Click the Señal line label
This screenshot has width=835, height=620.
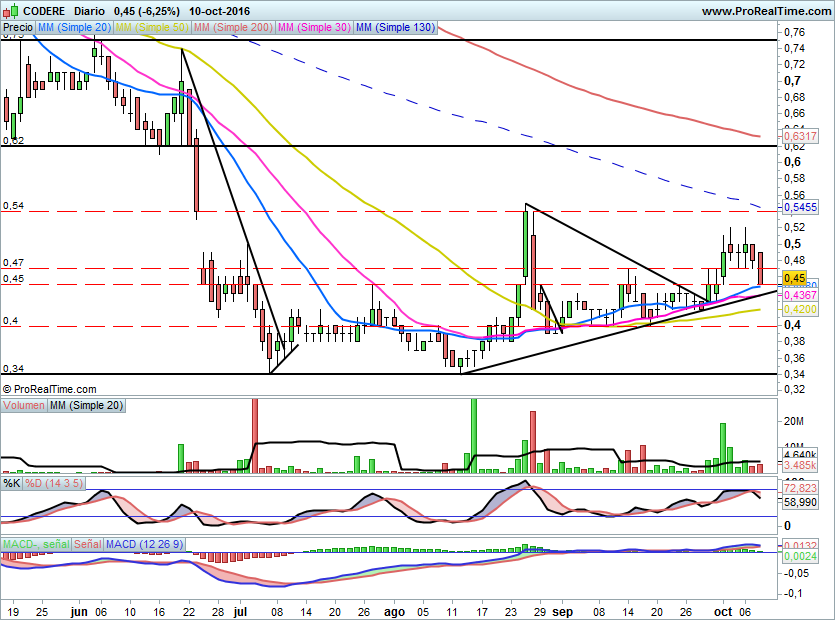pos(88,544)
